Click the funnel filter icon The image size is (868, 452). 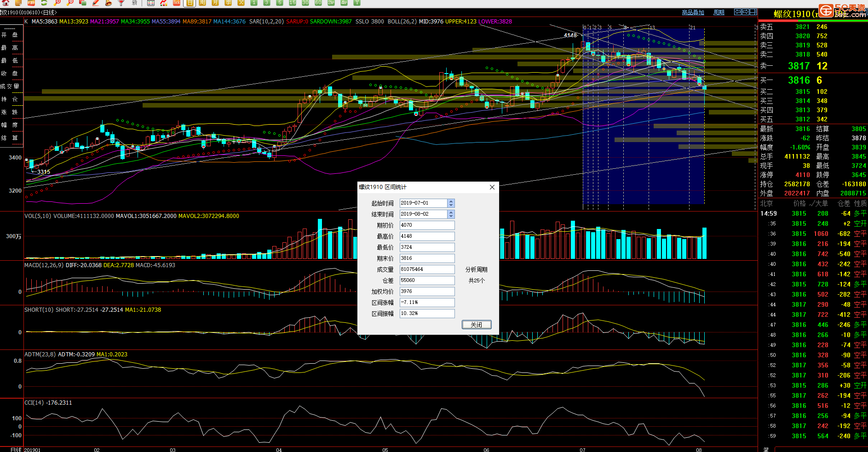click(121, 2)
